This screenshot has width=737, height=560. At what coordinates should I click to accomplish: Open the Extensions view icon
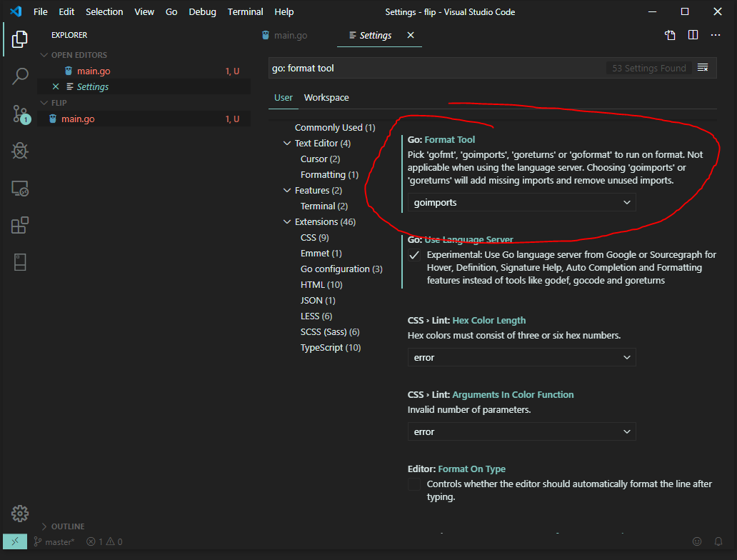click(19, 225)
